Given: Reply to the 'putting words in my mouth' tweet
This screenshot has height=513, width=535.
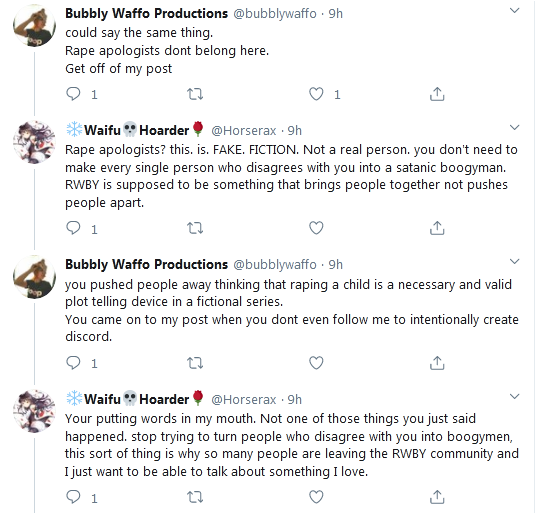Looking at the screenshot, I should coord(73,497).
